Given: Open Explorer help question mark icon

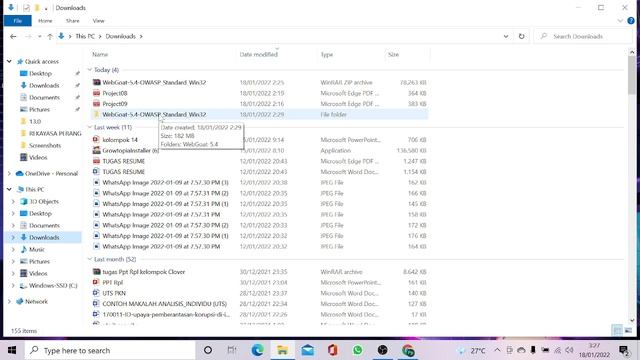Looking at the screenshot, I should [631, 21].
